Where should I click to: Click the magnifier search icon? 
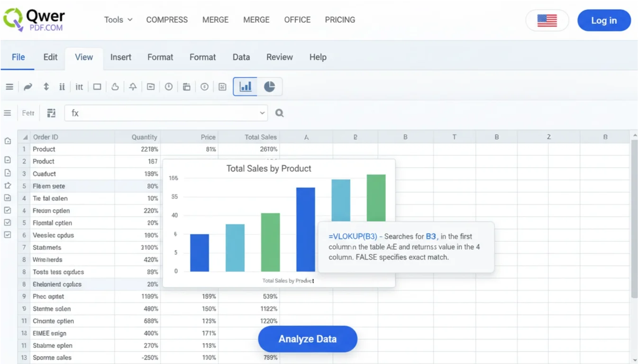pyautogui.click(x=280, y=113)
